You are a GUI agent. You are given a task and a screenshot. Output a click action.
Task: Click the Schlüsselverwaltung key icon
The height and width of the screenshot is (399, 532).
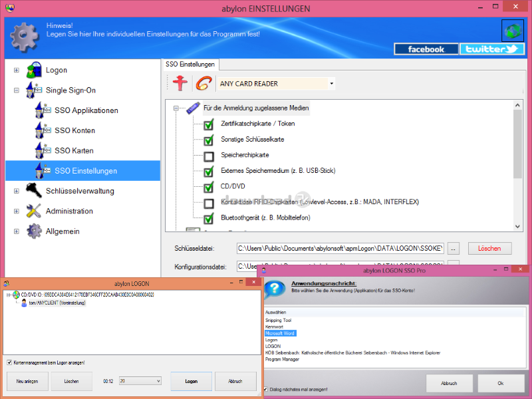34,191
